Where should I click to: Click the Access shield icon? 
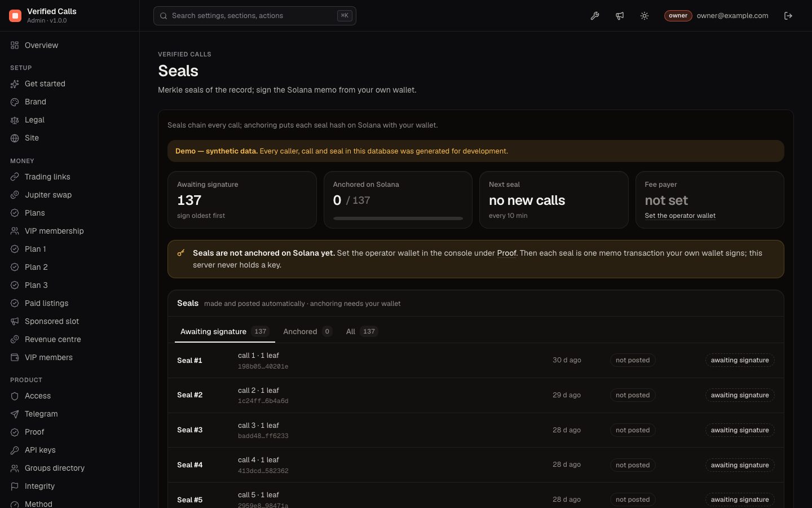pyautogui.click(x=15, y=396)
